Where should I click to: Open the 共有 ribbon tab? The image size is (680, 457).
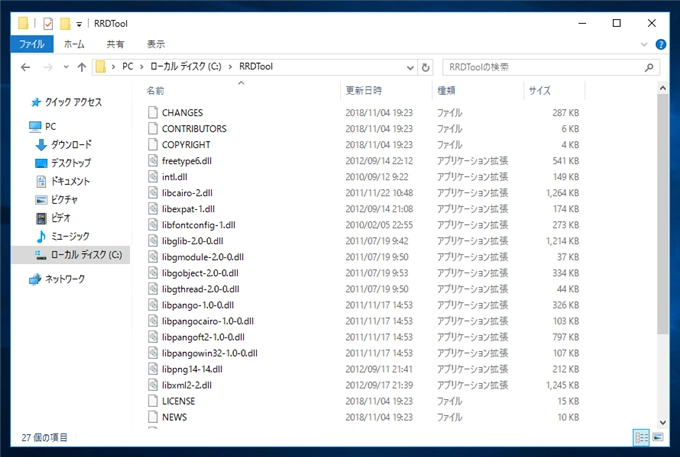coord(115,44)
